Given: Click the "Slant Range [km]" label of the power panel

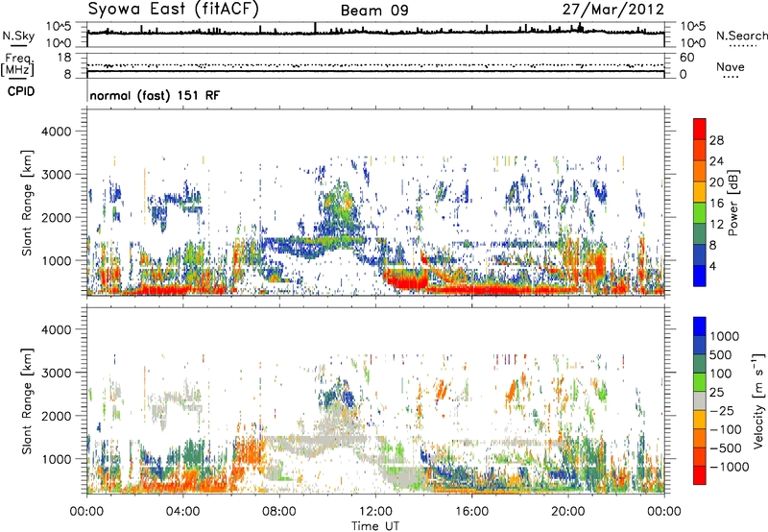Looking at the screenshot, I should pyautogui.click(x=27, y=203).
